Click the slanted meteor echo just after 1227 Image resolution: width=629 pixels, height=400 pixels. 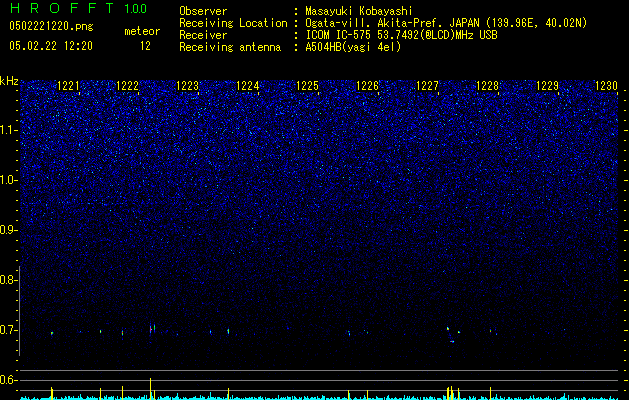450,335
